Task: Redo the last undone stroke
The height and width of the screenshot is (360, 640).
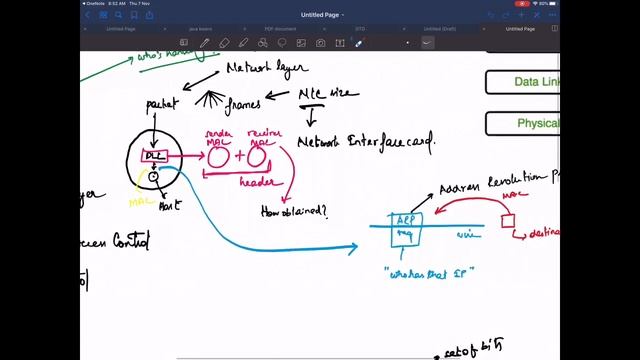Action: [x=506, y=15]
